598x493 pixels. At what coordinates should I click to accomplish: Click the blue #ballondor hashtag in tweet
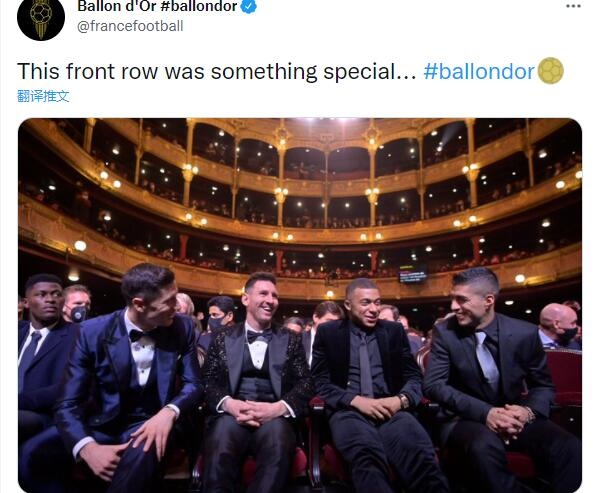(x=479, y=71)
